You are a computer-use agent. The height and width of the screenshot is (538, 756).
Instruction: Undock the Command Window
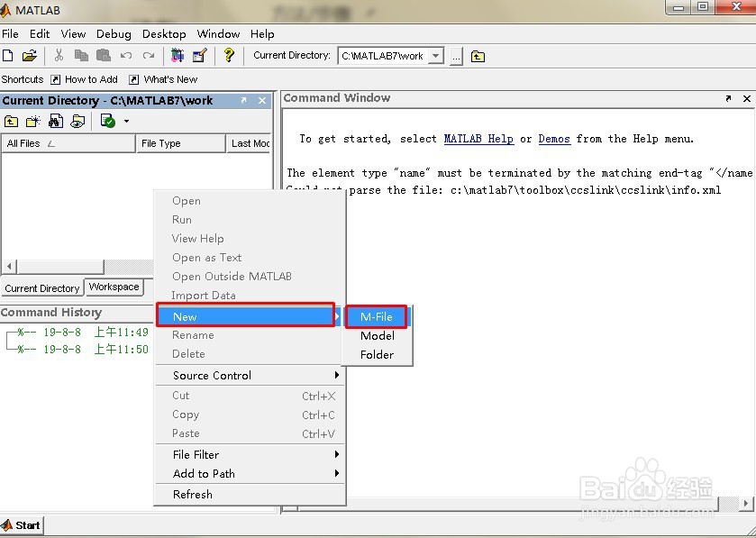(728, 98)
